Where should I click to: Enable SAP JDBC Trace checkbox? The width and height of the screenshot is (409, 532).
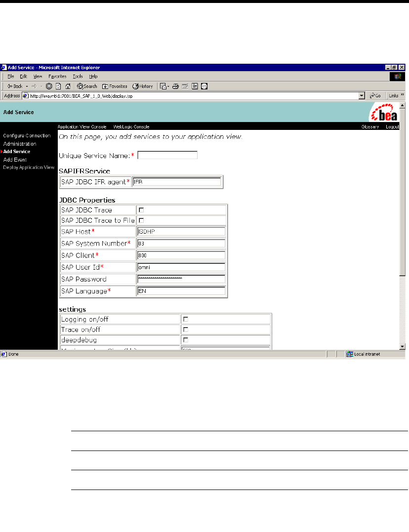point(141,210)
